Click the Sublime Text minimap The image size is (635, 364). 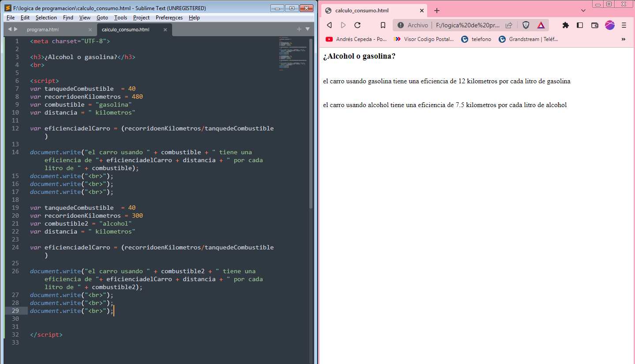[293, 53]
